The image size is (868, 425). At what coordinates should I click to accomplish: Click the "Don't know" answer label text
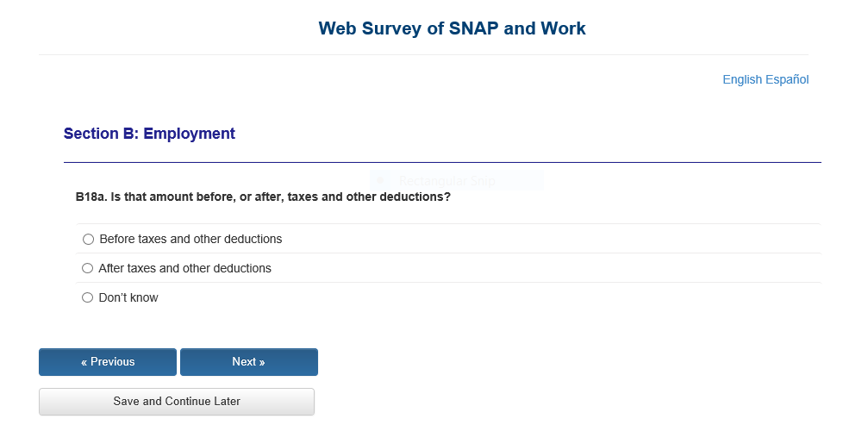click(x=128, y=297)
